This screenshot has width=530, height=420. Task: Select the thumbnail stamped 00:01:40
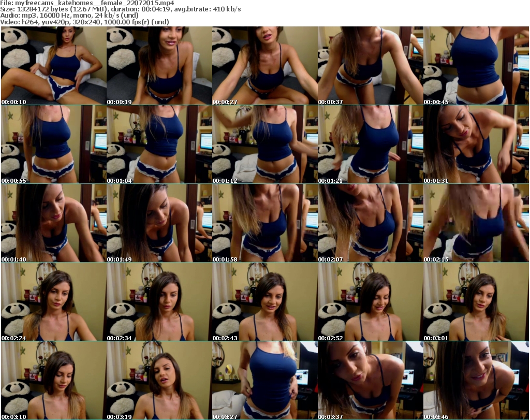(54, 223)
